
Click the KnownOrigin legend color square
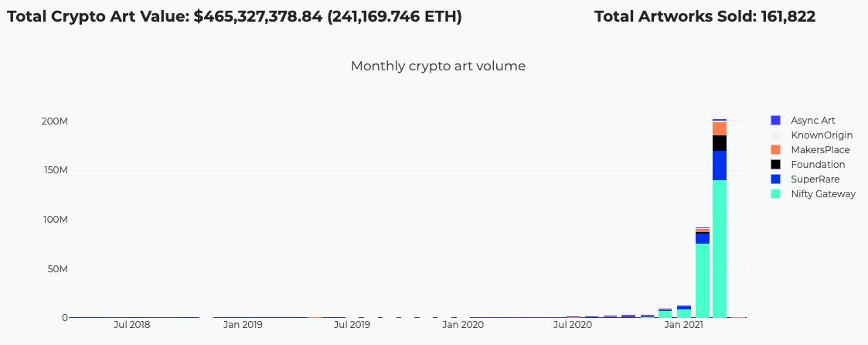tap(775, 135)
